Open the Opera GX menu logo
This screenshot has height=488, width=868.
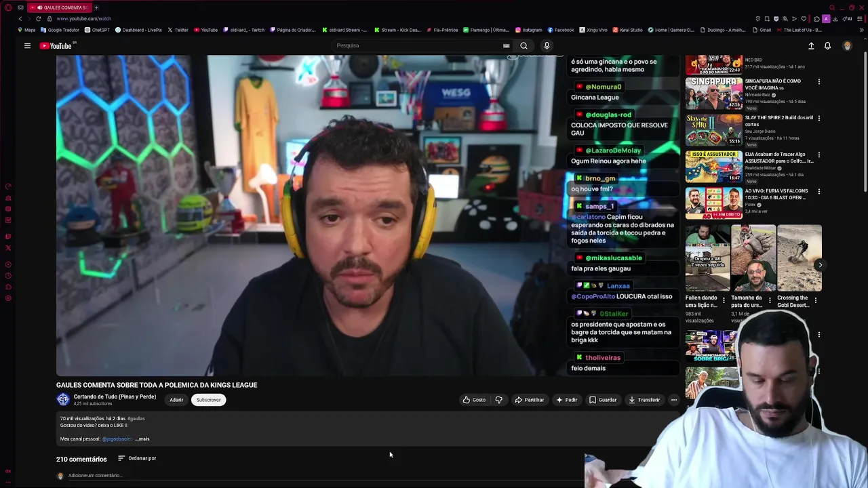(8, 7)
